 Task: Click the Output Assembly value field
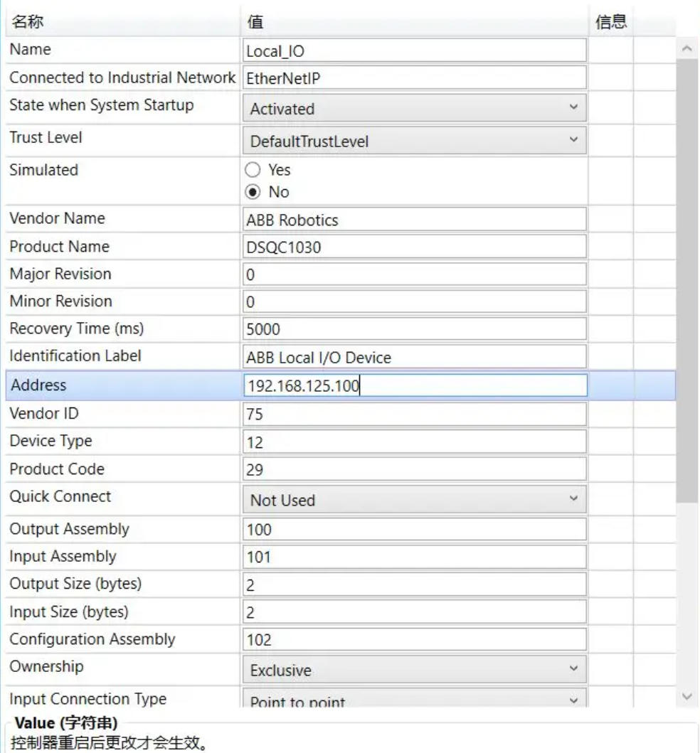[415, 530]
